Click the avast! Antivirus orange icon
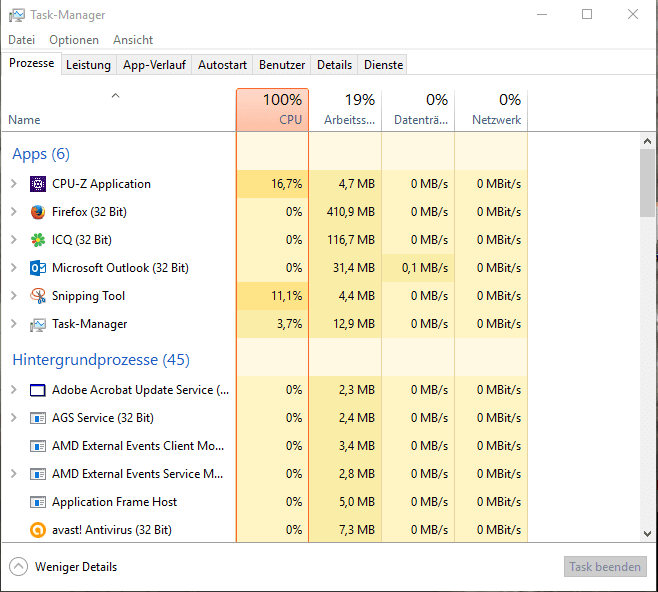 (38, 530)
